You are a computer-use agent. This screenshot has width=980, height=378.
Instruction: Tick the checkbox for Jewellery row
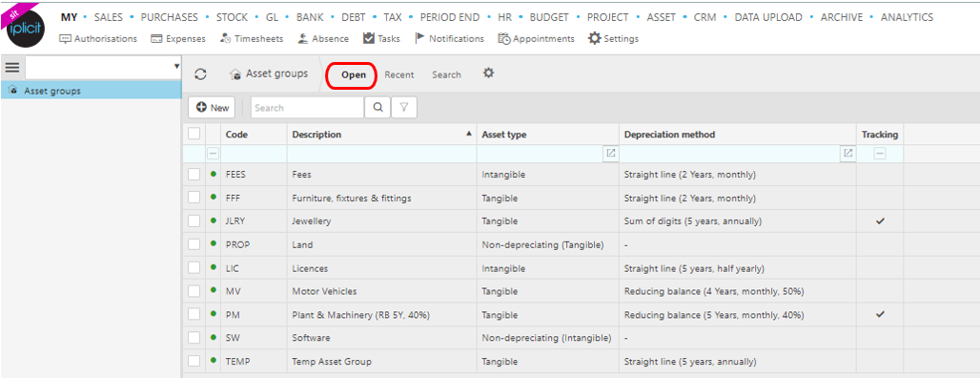click(x=194, y=220)
